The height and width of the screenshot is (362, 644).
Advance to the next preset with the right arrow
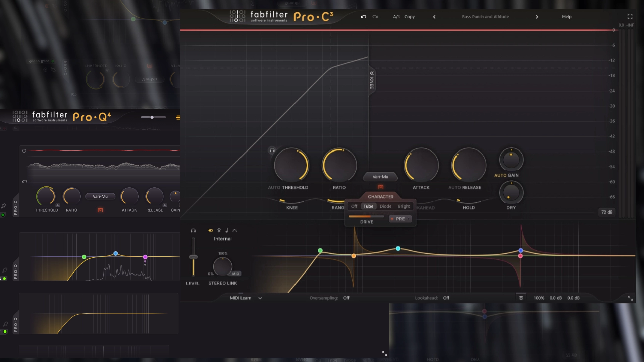tap(537, 17)
